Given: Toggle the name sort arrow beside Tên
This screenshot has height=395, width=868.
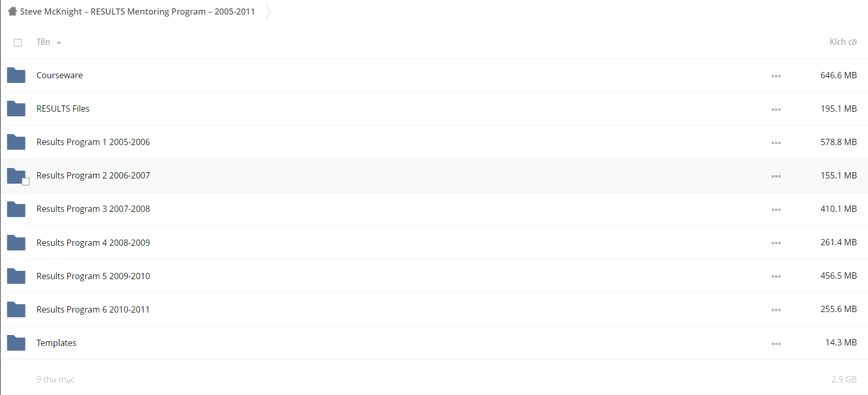Looking at the screenshot, I should tap(59, 43).
